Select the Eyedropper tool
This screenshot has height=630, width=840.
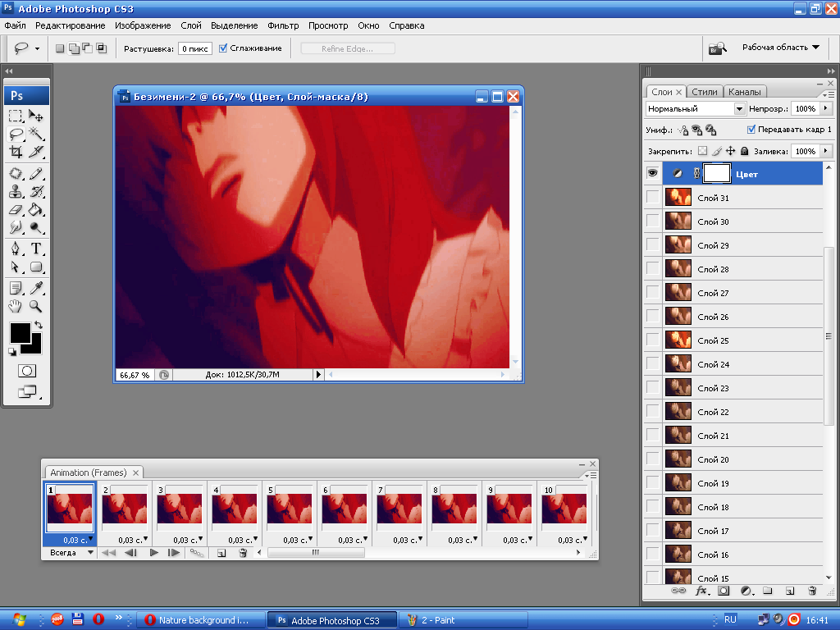tap(36, 288)
